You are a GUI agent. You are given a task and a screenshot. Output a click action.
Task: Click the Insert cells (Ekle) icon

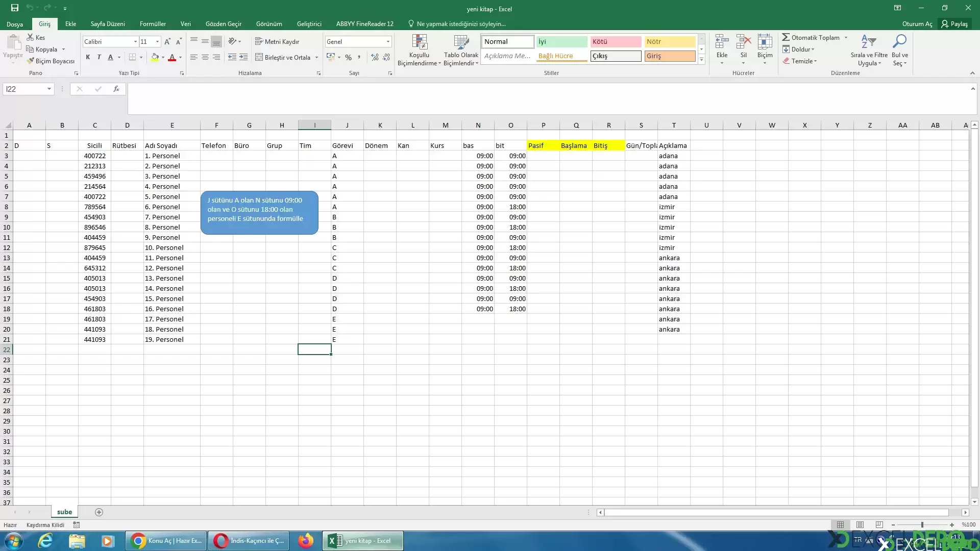click(722, 42)
